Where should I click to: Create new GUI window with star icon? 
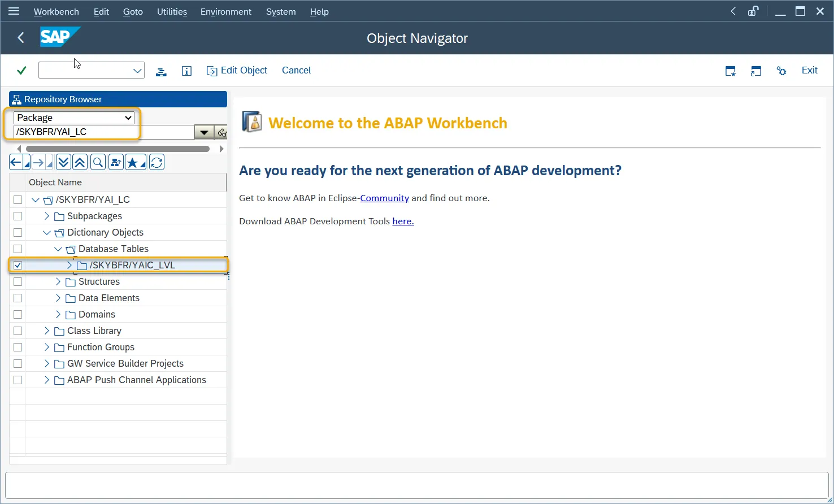point(731,71)
